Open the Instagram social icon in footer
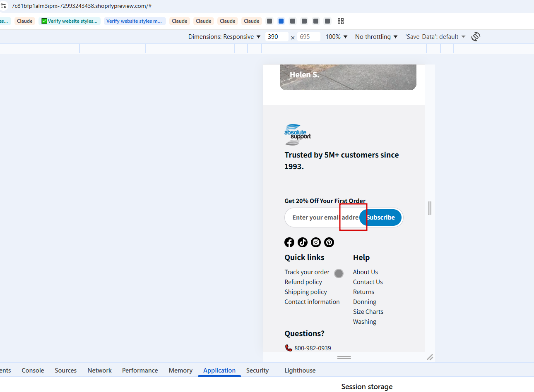Viewport: 534px width, 392px height. [x=316, y=242]
